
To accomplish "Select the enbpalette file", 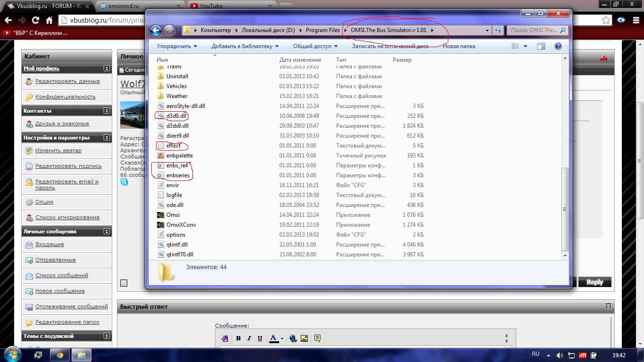I will pyautogui.click(x=180, y=156).
